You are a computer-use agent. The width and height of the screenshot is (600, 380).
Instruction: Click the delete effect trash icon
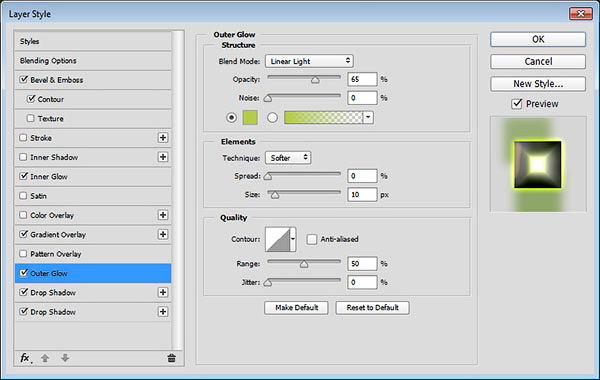point(171,358)
